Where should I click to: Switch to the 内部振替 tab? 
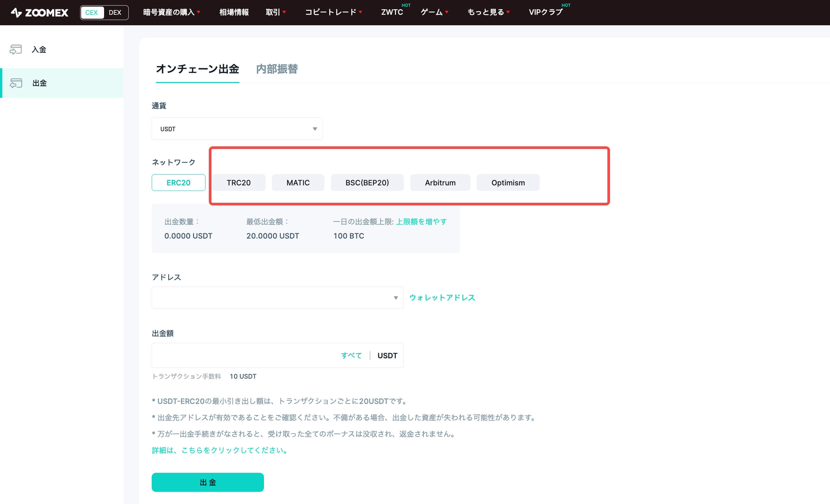277,69
